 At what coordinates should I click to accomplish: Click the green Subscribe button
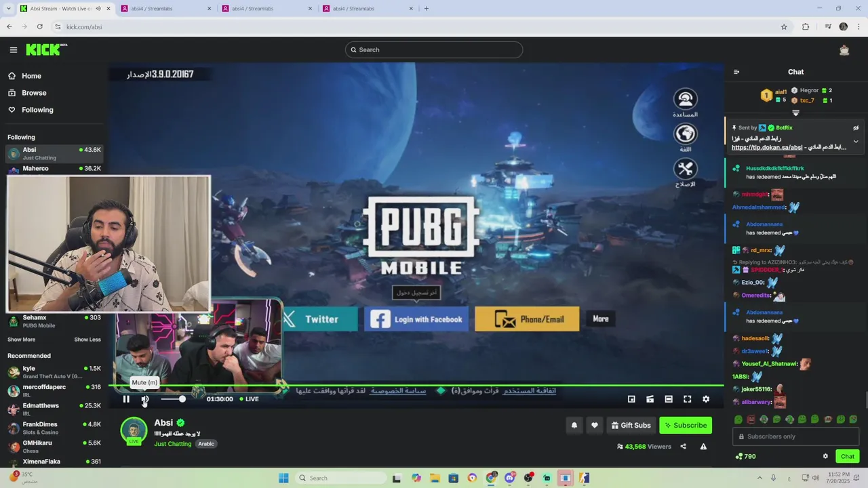pyautogui.click(x=686, y=426)
